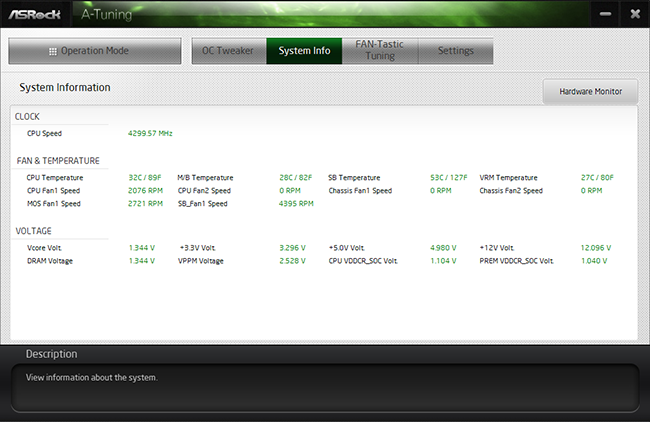
Task: Click the +3.3V Volt. value 3.296 V
Action: coord(292,248)
